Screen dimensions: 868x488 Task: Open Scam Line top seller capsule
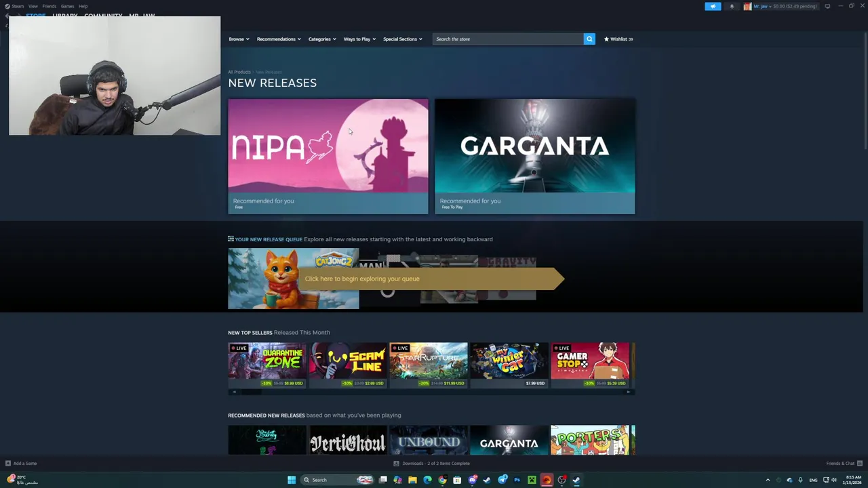pyautogui.click(x=348, y=365)
